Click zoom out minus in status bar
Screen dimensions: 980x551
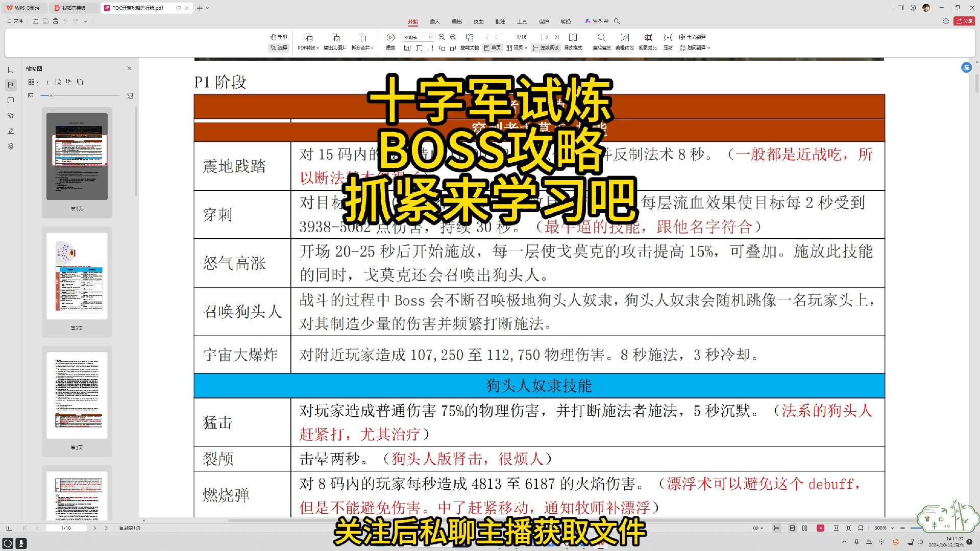903,528
